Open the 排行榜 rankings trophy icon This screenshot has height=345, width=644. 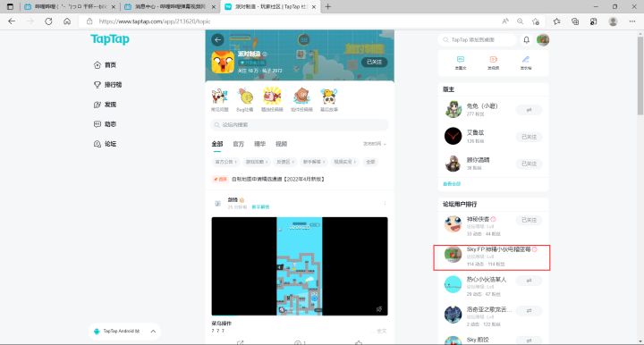click(97, 85)
